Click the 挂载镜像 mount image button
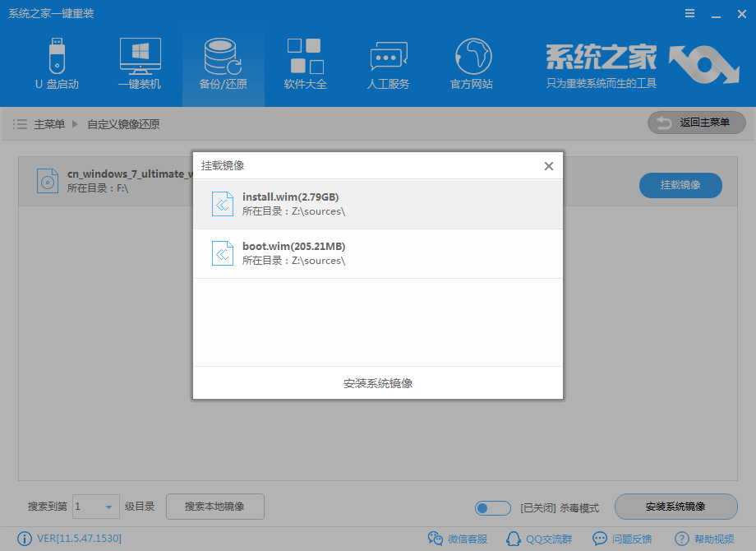 [680, 186]
